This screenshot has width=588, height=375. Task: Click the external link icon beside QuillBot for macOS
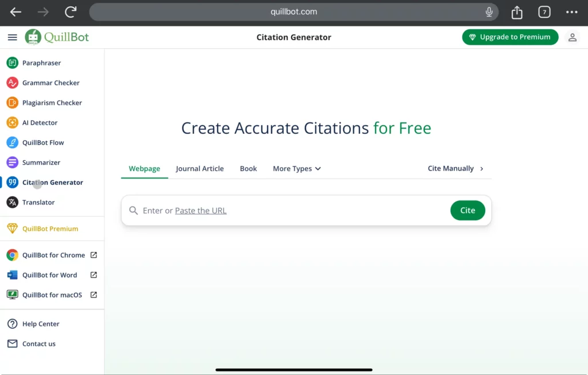(x=94, y=295)
